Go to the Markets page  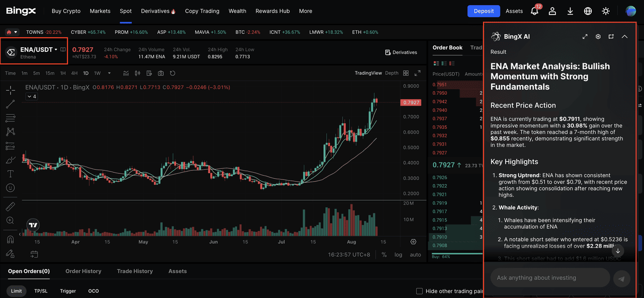100,11
